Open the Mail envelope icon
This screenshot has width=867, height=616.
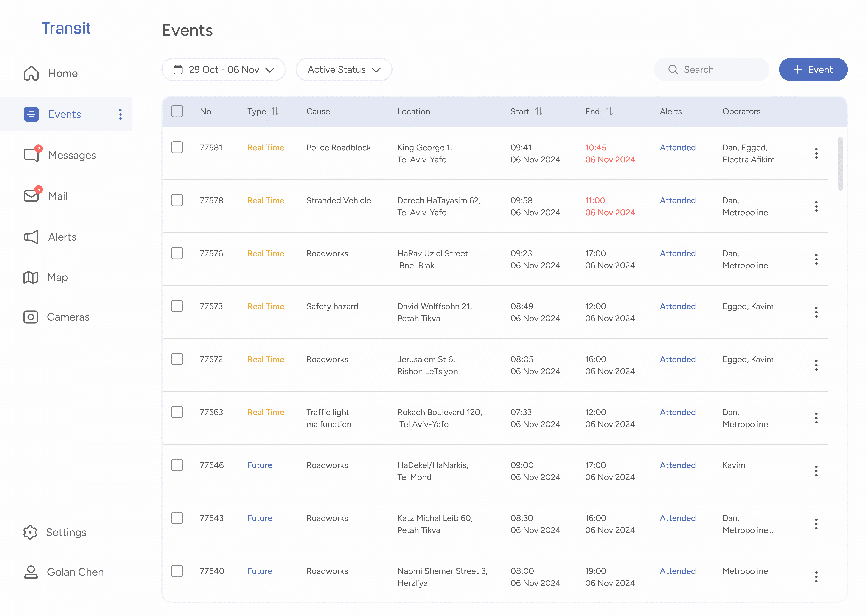31,196
